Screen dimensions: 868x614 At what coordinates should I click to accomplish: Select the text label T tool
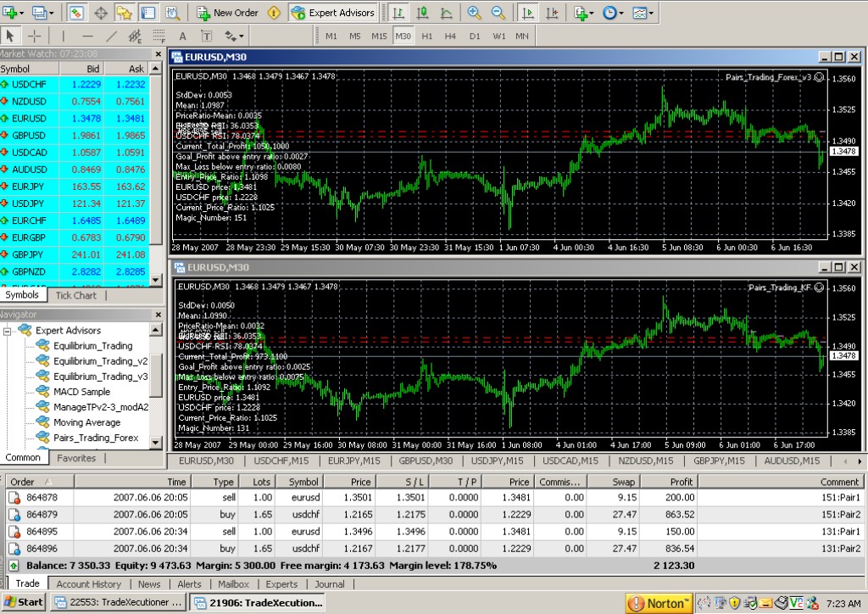click(207, 36)
